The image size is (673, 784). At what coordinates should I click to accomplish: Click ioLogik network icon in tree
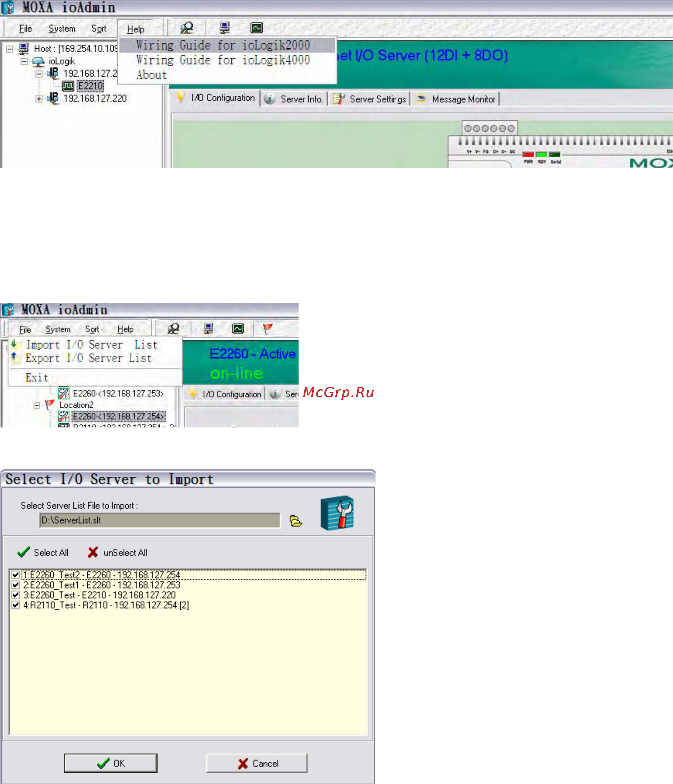pos(38,61)
